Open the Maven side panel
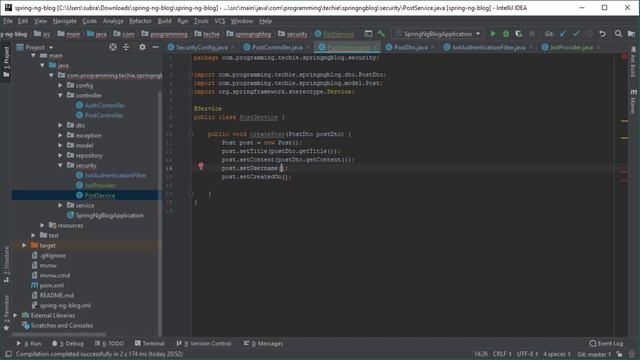This screenshot has width=640, height=360. tap(633, 101)
